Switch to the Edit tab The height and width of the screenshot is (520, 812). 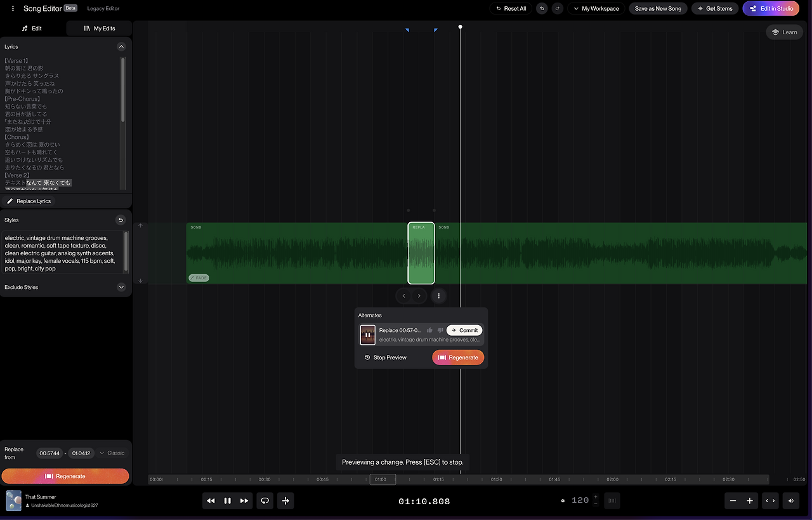pyautogui.click(x=33, y=29)
